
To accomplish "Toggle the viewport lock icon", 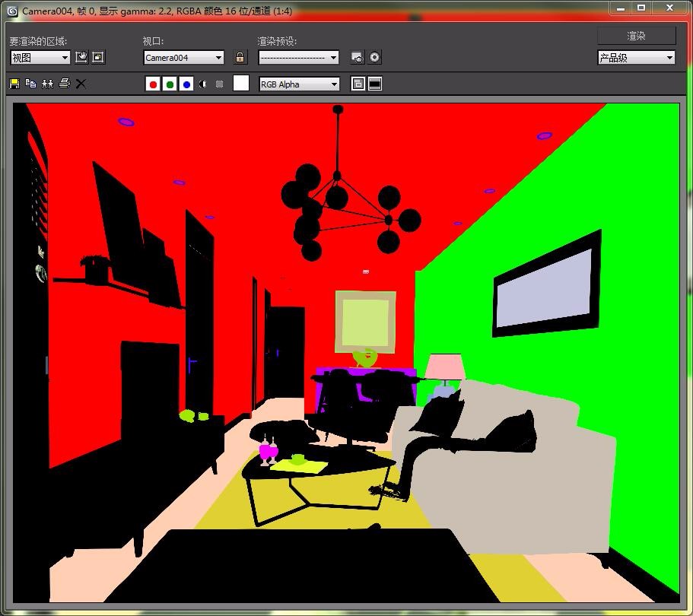I will point(240,57).
